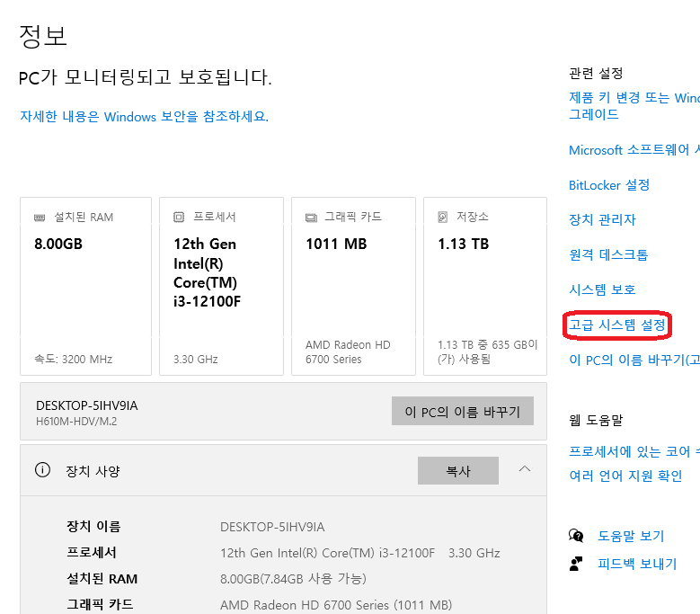Click the processor icon on the card

[x=179, y=217]
